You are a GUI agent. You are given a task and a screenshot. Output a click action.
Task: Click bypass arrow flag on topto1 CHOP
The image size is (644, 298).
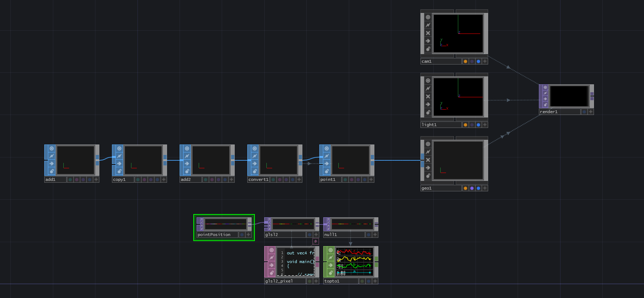click(x=330, y=265)
